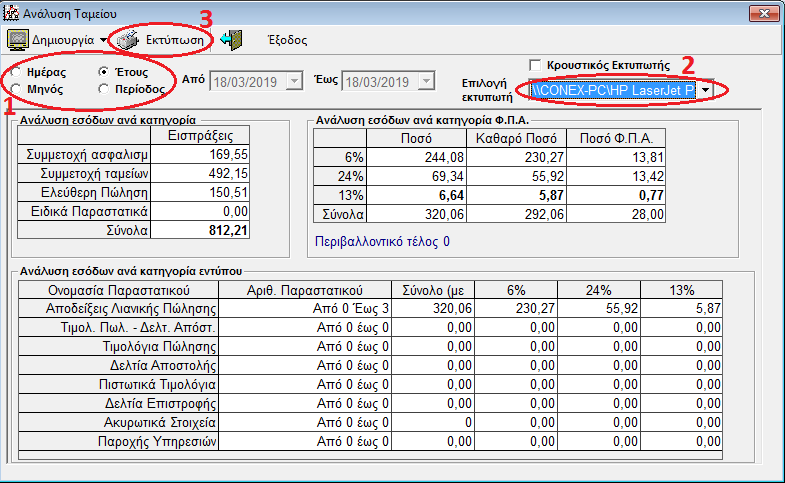Screen dimensions: 785x483
Task: Open the Δημιουργία dropdown arrow
Action: click(103, 40)
